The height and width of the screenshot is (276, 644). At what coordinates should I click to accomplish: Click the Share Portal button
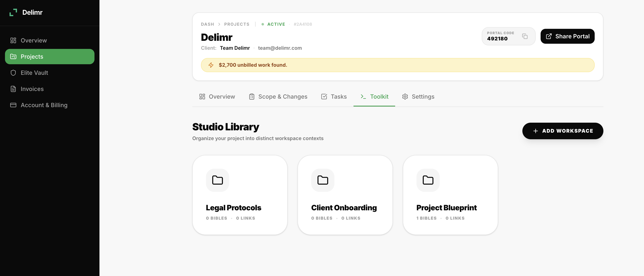pos(567,36)
